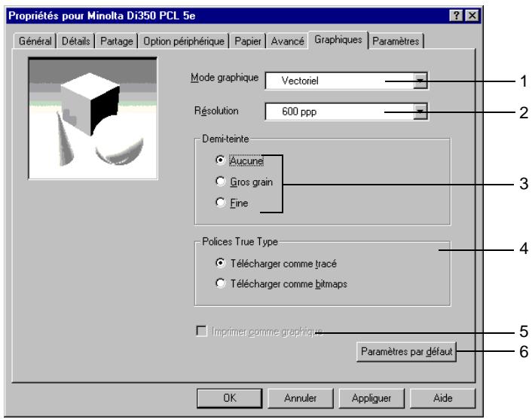Click the cube preview image
Image resolution: width=532 pixels, height=419 pixels.
click(x=93, y=118)
